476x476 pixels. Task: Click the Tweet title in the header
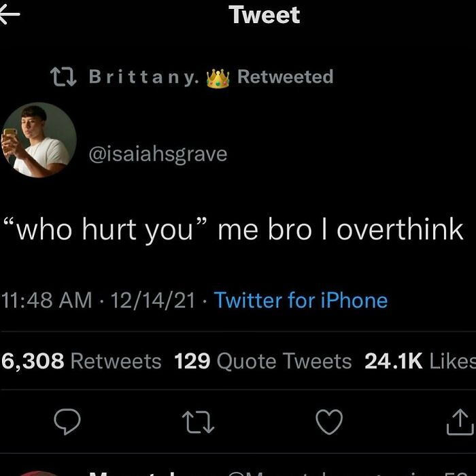[x=265, y=15]
